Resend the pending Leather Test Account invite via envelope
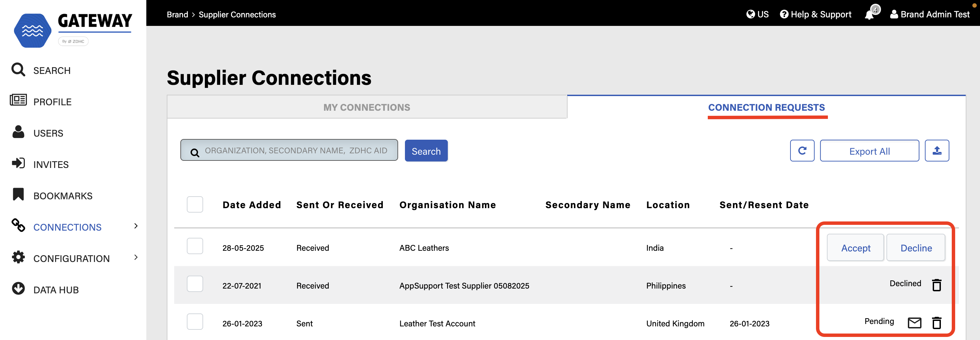This screenshot has width=980, height=340. pos(915,323)
